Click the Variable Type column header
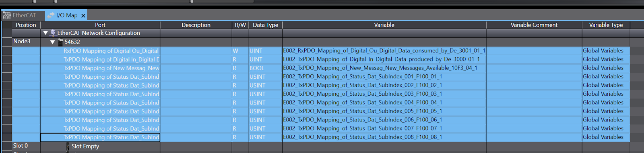 (x=606, y=25)
